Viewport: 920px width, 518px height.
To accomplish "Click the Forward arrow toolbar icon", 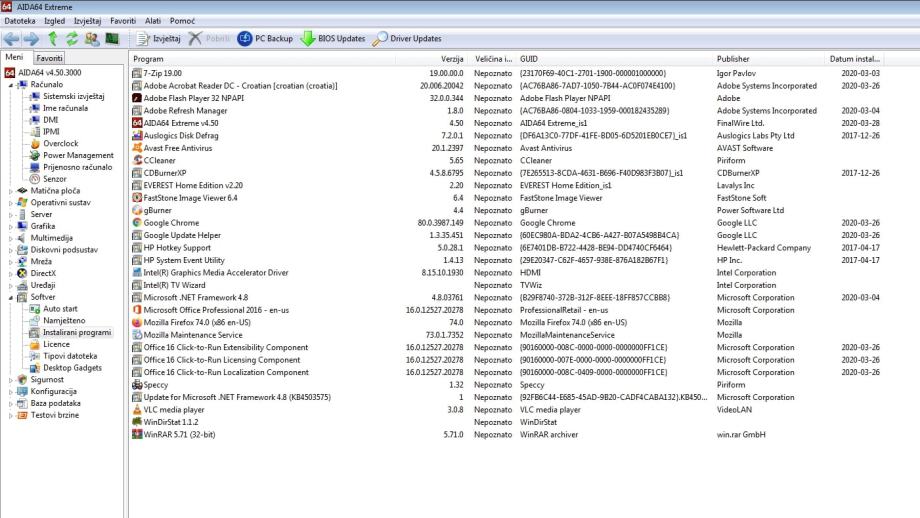I will [x=32, y=39].
